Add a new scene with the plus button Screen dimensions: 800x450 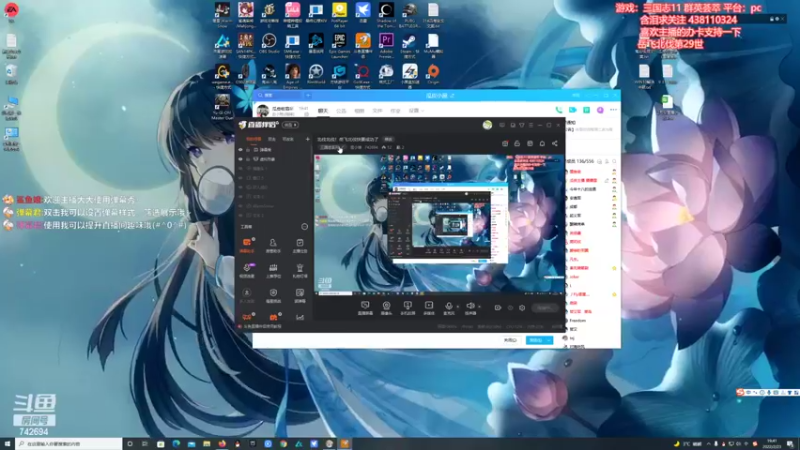(x=307, y=139)
